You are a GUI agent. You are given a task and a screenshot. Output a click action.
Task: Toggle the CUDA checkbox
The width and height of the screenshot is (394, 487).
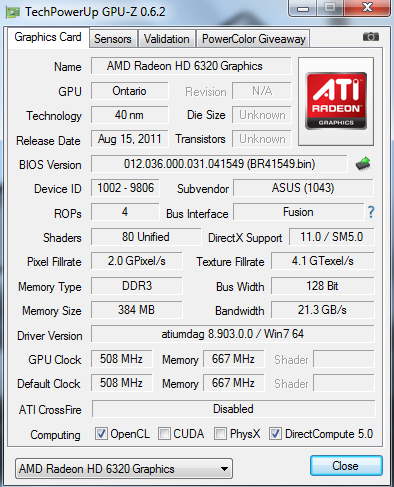[164, 434]
